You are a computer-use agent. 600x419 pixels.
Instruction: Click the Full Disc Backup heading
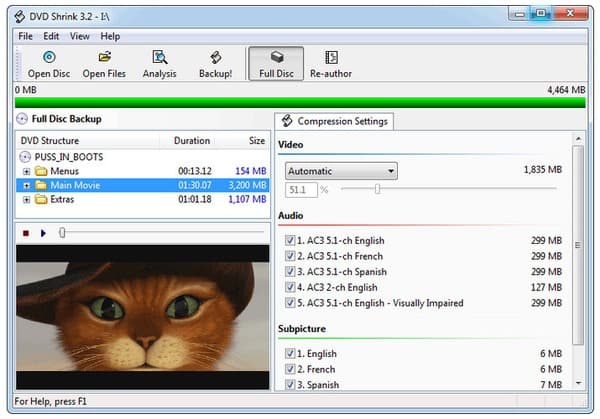[67, 119]
